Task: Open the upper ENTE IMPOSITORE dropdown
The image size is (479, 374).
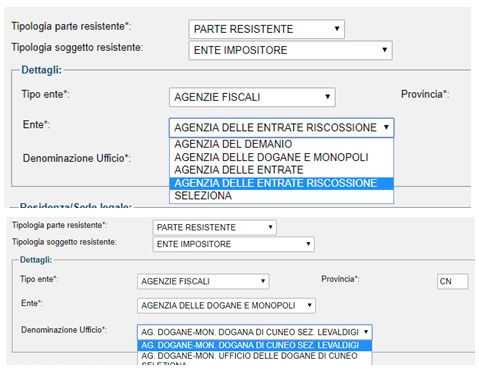Action: click(x=290, y=50)
